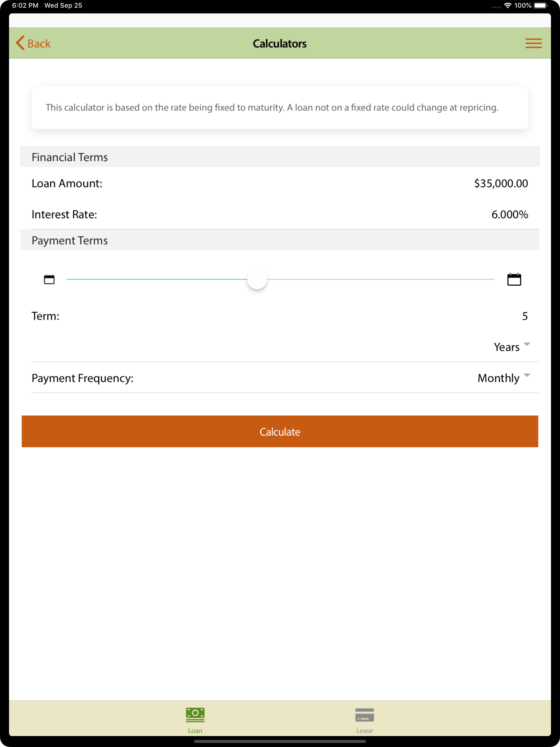Click the small calendar icon left of slider
Image resolution: width=560 pixels, height=747 pixels.
point(49,279)
